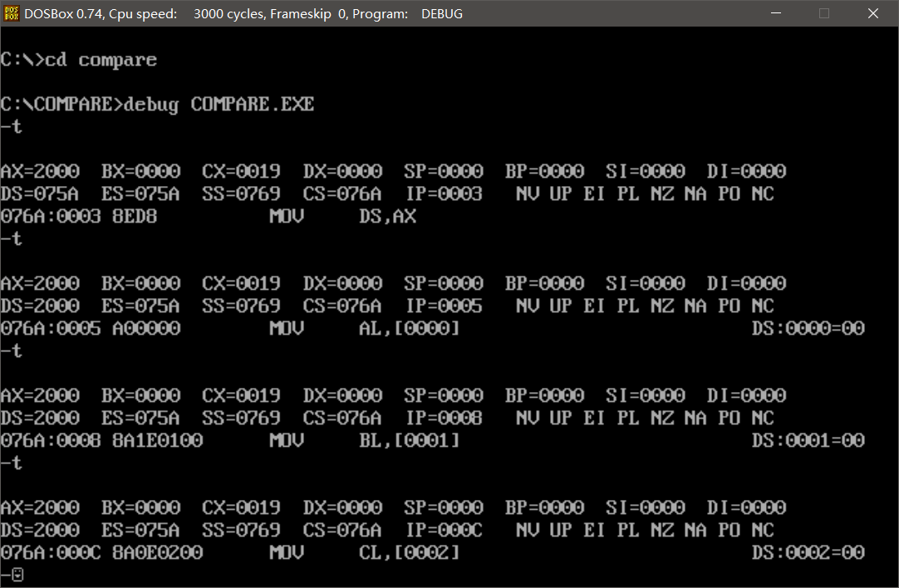Minimize the DOSBox window

point(776,13)
